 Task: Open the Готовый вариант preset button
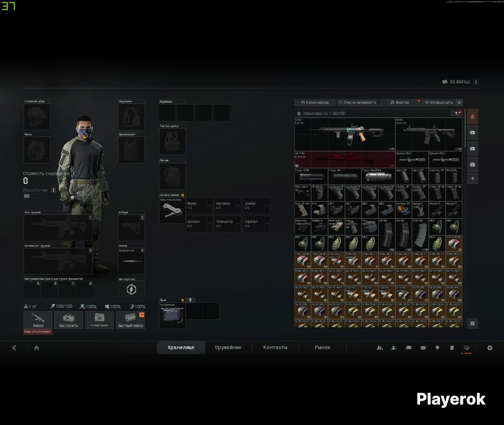[x=100, y=320]
